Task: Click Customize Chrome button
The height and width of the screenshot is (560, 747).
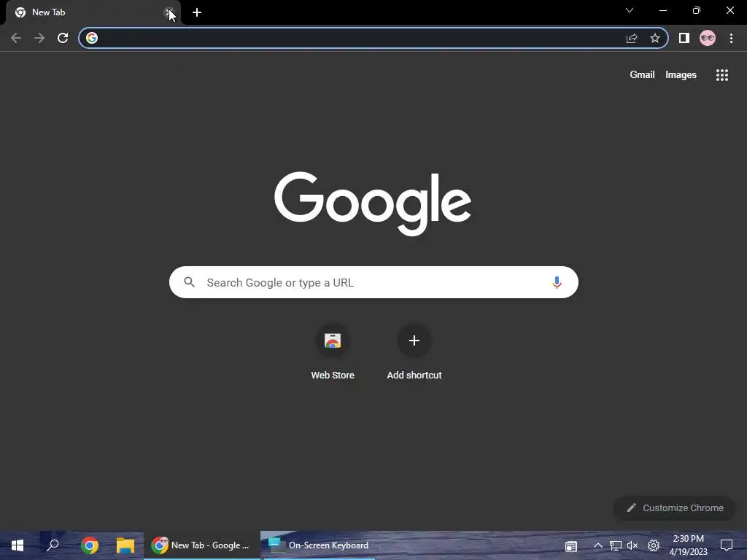Action: click(x=675, y=508)
